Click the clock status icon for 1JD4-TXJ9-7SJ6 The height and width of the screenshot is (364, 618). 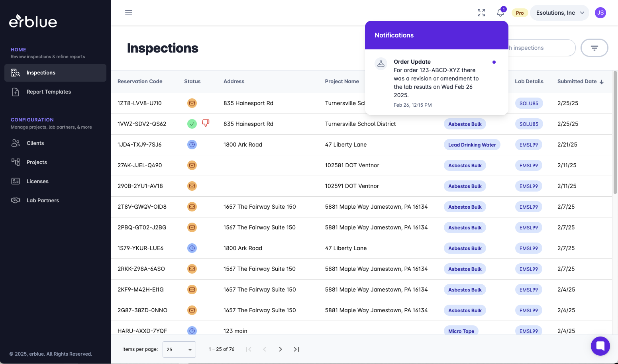192,145
